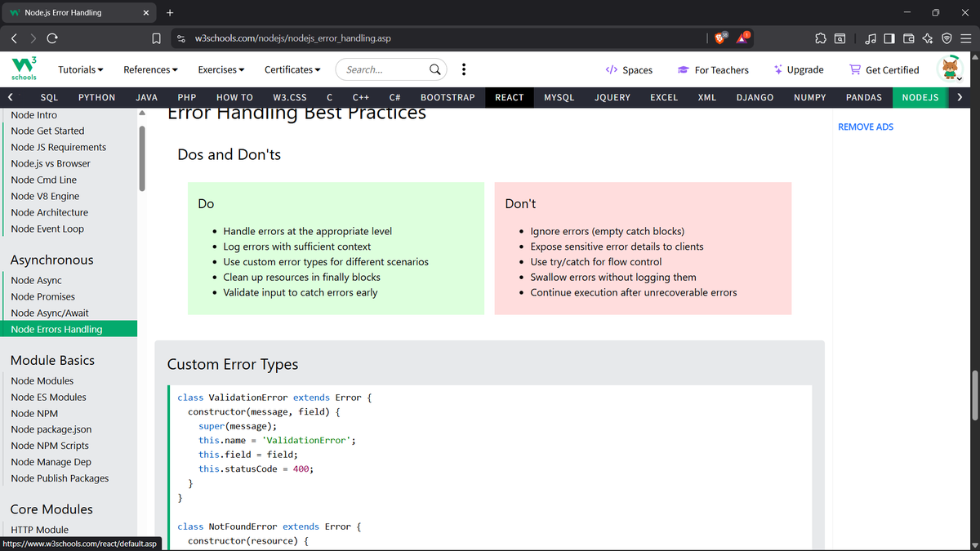Open Spaces link
This screenshot has width=980, height=551.
(x=629, y=70)
